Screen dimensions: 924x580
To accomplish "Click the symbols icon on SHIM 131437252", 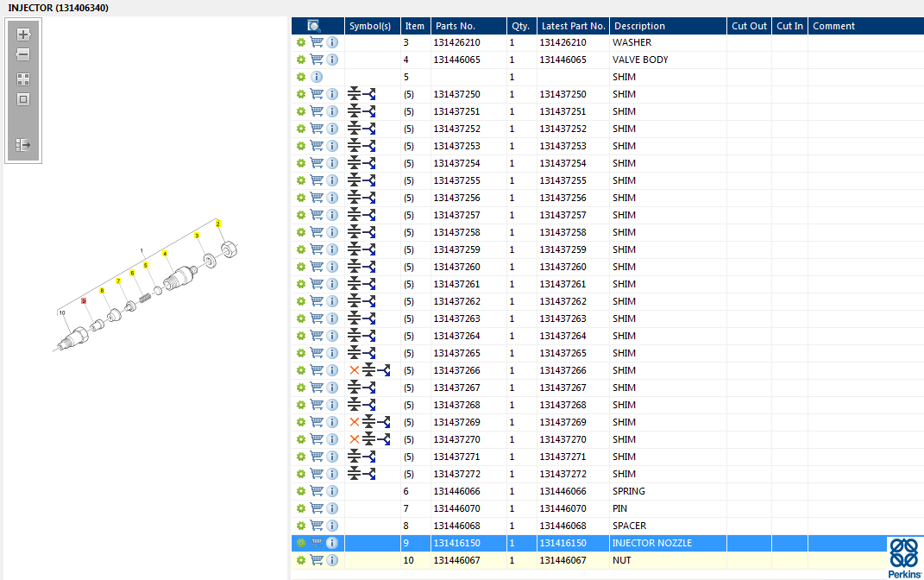I will (361, 129).
